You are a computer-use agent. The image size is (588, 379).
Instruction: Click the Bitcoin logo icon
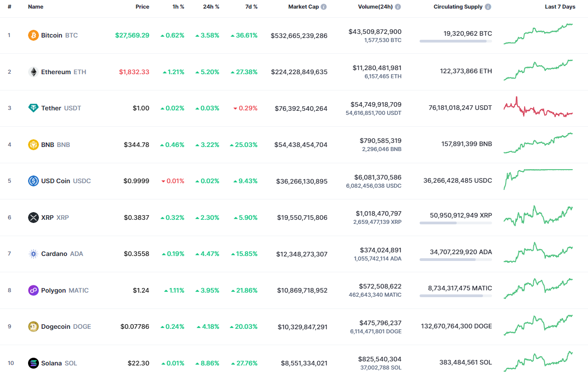tap(33, 35)
